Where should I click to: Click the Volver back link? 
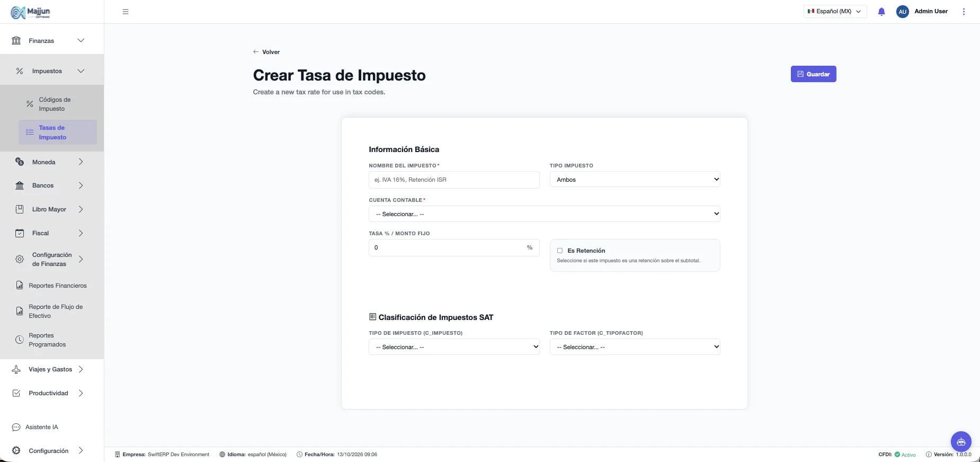[x=266, y=52]
